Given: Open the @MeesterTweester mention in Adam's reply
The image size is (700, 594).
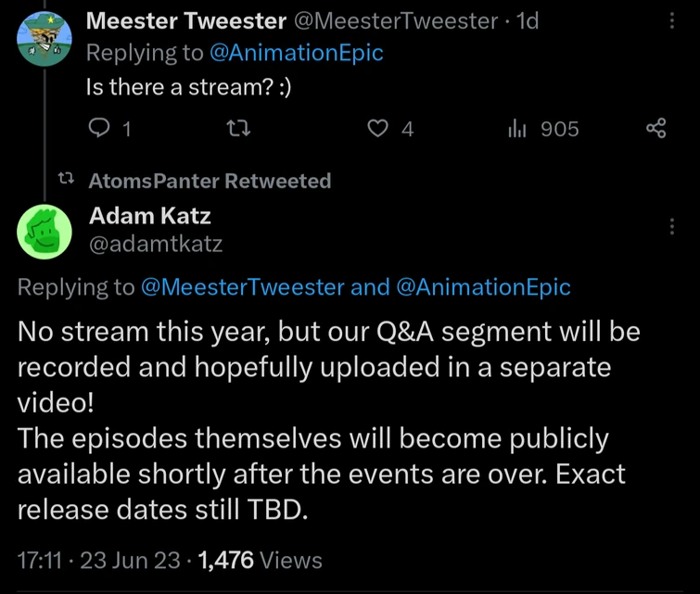Looking at the screenshot, I should (242, 287).
